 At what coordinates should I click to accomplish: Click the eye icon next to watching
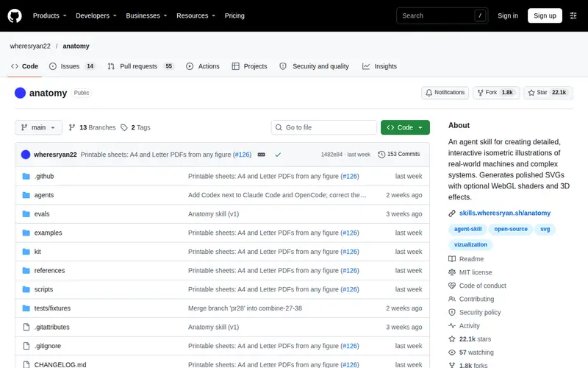click(x=452, y=353)
